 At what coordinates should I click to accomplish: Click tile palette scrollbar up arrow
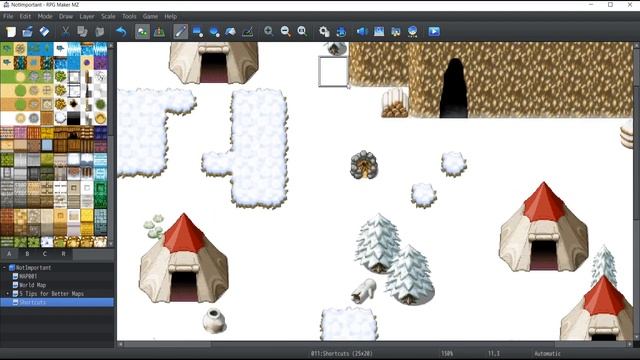tap(111, 46)
